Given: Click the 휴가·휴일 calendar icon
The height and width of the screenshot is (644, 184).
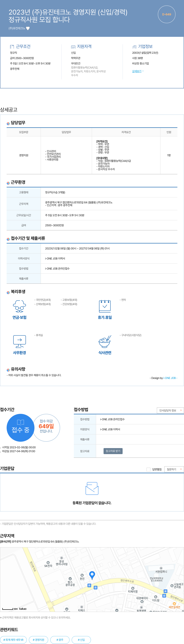Looking at the screenshot, I should click(105, 306).
